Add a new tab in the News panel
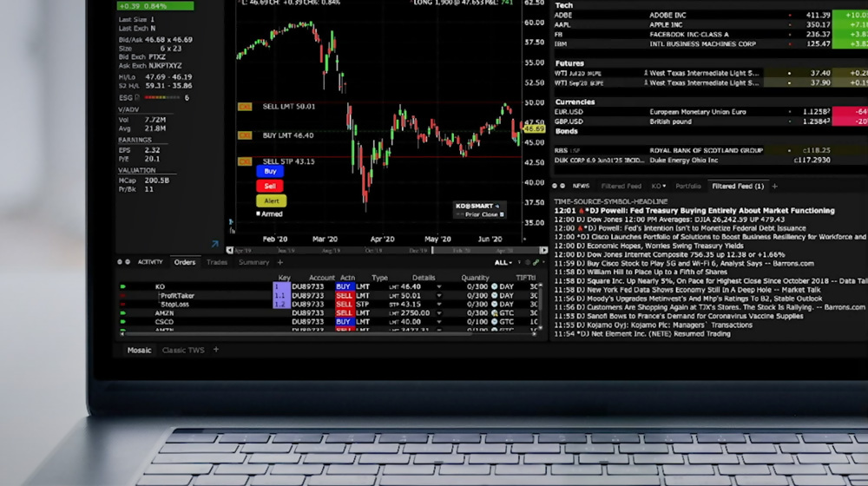 [775, 186]
